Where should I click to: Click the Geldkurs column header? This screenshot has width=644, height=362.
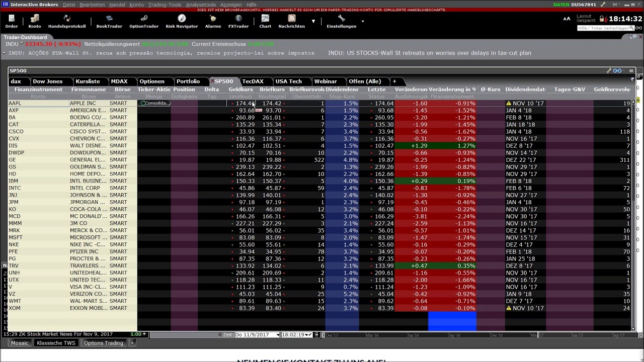click(x=241, y=89)
